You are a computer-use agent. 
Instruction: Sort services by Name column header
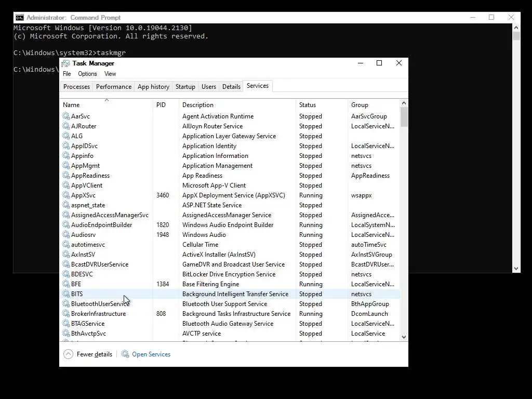[x=106, y=105]
